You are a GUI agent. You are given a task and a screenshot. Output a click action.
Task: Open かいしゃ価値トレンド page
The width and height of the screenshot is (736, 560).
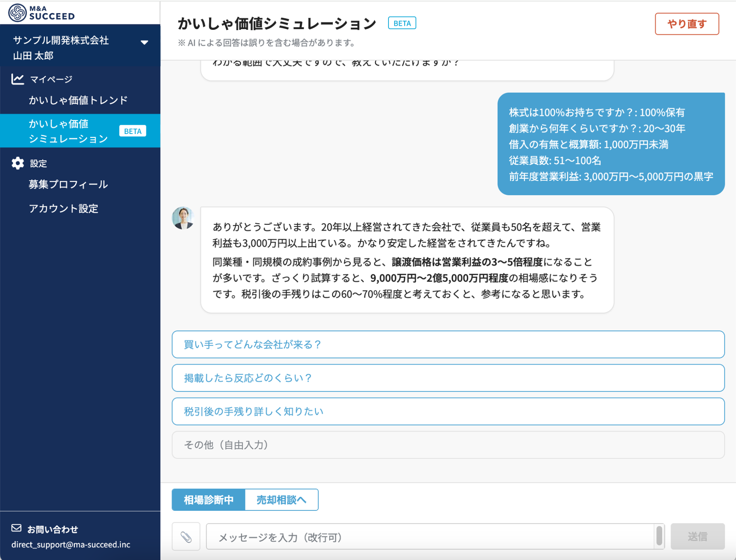click(78, 100)
